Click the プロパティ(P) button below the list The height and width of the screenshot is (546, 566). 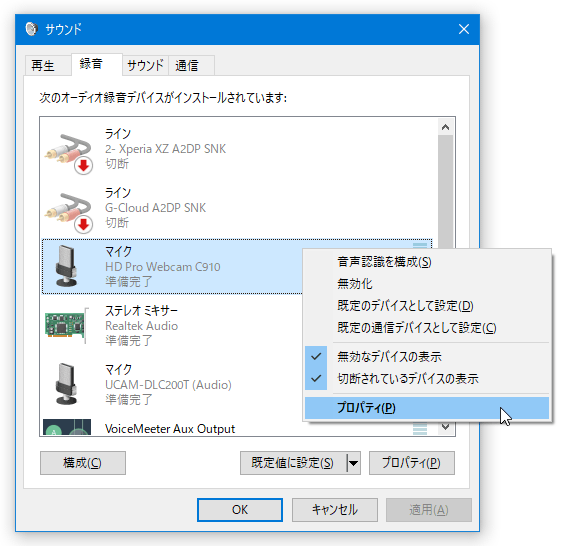tap(412, 463)
